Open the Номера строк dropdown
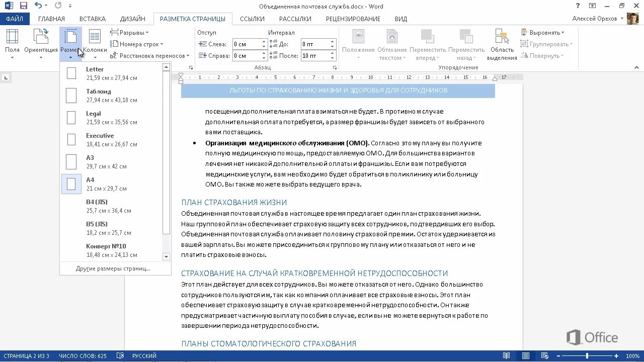This screenshot has width=644, height=362. point(137,44)
